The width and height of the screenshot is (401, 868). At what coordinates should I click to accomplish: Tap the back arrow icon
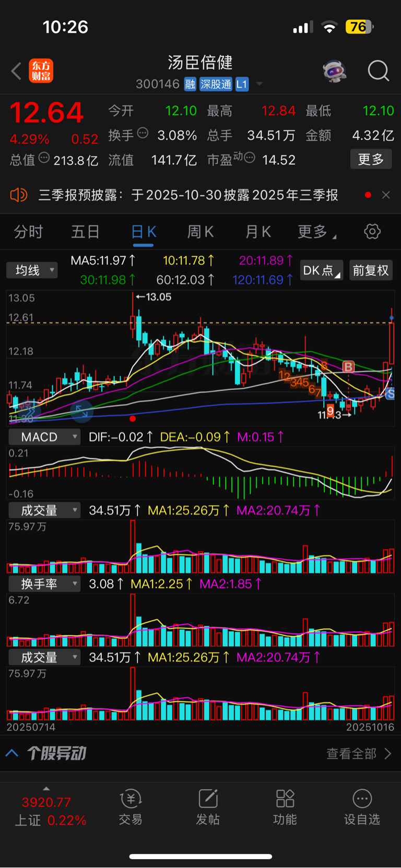(16, 71)
